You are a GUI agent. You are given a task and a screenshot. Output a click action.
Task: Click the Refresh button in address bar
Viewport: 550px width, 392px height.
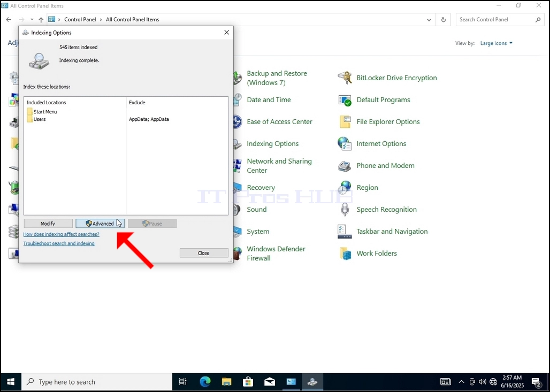pyautogui.click(x=444, y=20)
